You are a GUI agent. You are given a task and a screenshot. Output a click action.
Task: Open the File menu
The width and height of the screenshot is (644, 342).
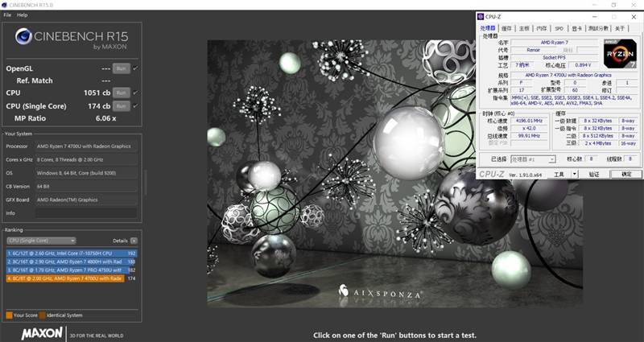6,14
